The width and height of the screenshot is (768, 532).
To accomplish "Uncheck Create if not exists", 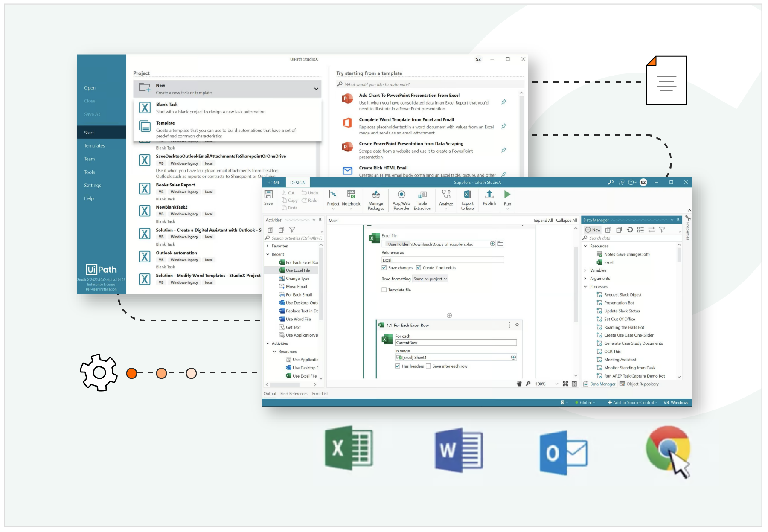I will [419, 268].
